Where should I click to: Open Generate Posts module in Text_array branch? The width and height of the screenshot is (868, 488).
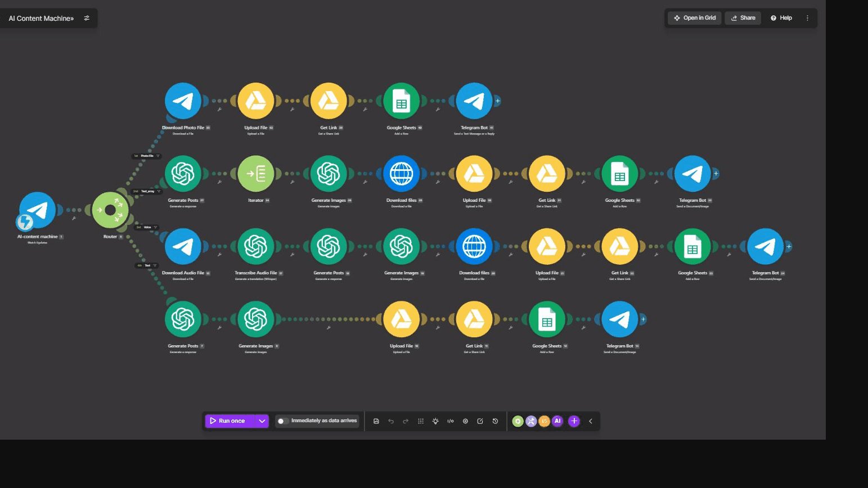[183, 174]
